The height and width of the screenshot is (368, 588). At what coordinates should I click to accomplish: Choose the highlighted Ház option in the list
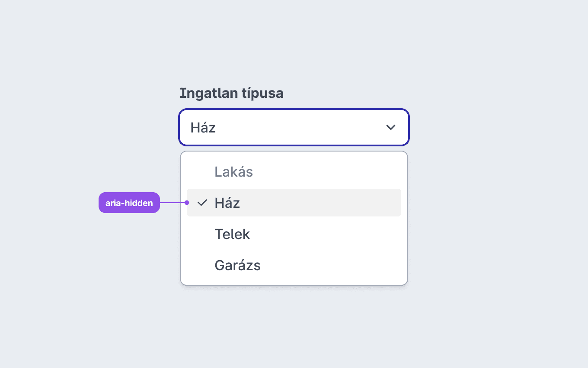tap(294, 203)
